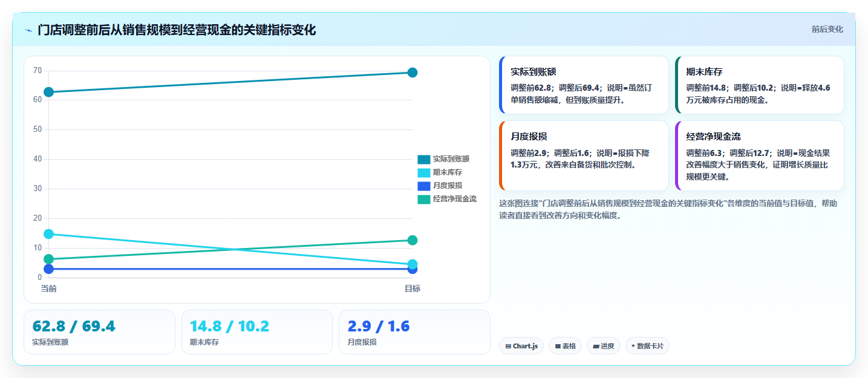This screenshot has width=868, height=378.
Task: Click the summary paragraph starting 这张图连接
Action: (x=668, y=209)
